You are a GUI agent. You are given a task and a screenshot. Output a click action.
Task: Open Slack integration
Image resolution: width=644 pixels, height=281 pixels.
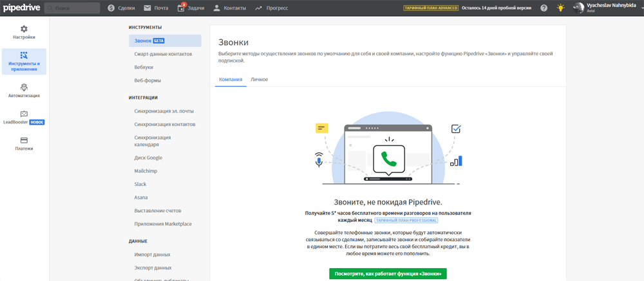[140, 184]
